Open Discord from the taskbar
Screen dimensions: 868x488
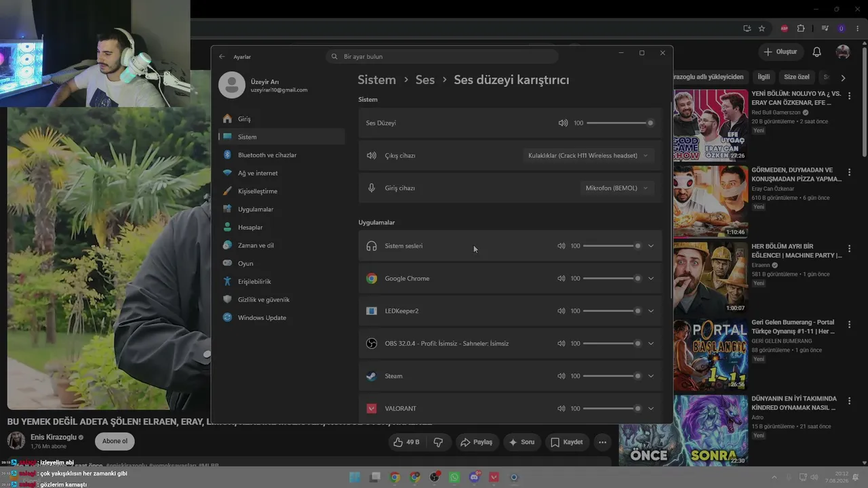(474, 477)
